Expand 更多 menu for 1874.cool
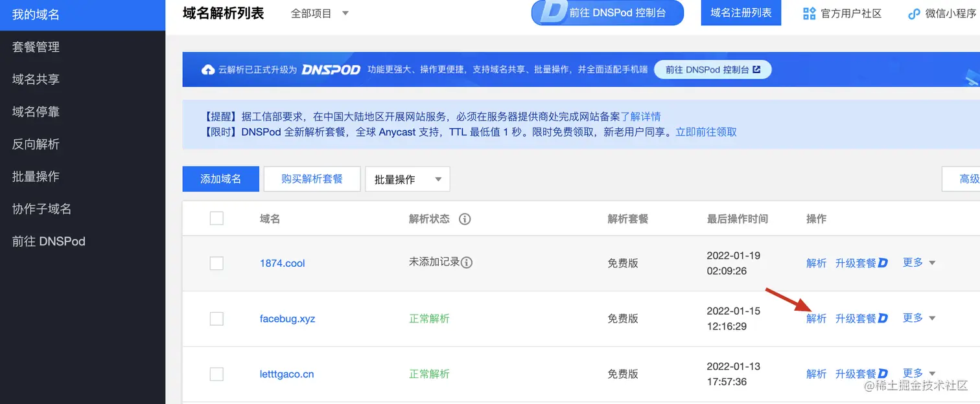This screenshot has width=980, height=404. click(x=919, y=262)
